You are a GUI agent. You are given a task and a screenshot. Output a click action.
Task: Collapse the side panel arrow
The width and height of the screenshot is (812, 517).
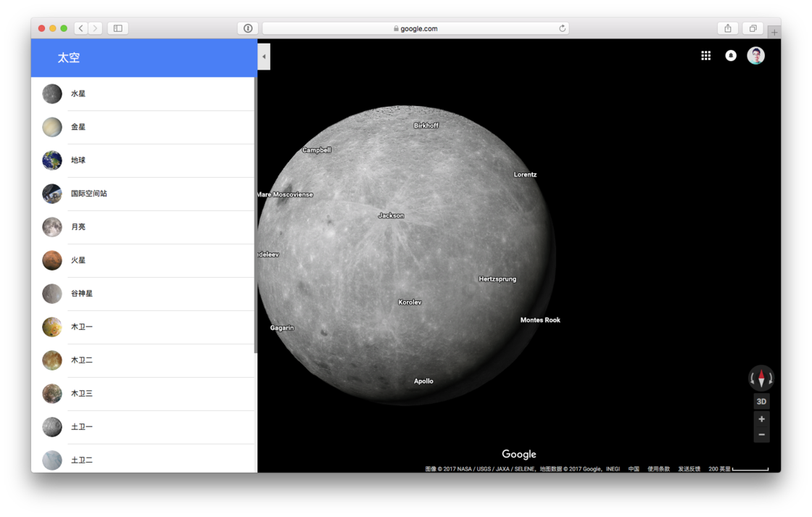point(264,57)
